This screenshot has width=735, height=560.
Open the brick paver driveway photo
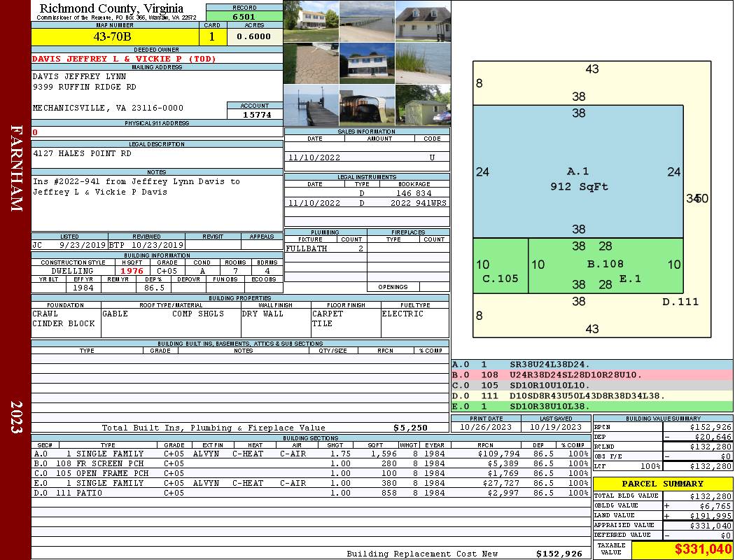coord(311,63)
